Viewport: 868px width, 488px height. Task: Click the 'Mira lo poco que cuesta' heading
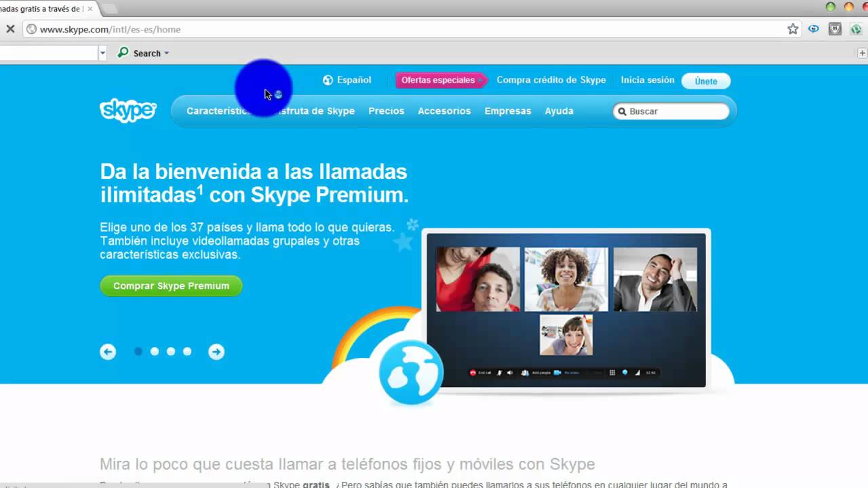tap(347, 464)
